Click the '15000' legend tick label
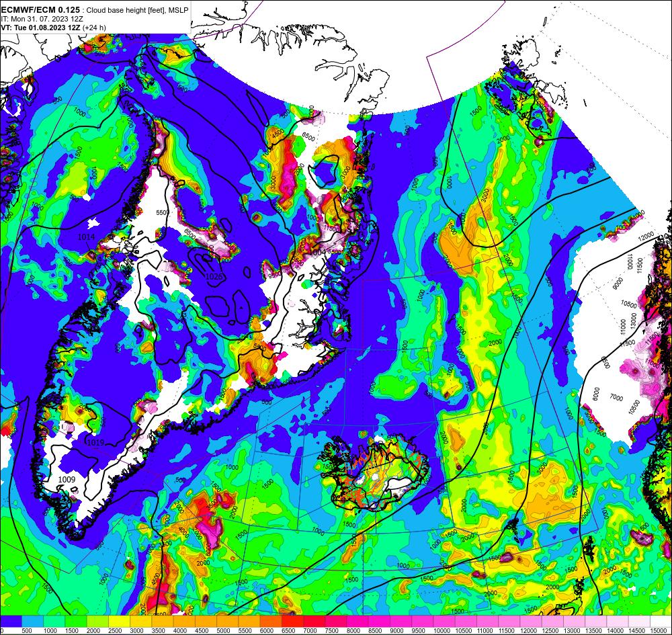The height and width of the screenshot is (635, 672). 659,631
